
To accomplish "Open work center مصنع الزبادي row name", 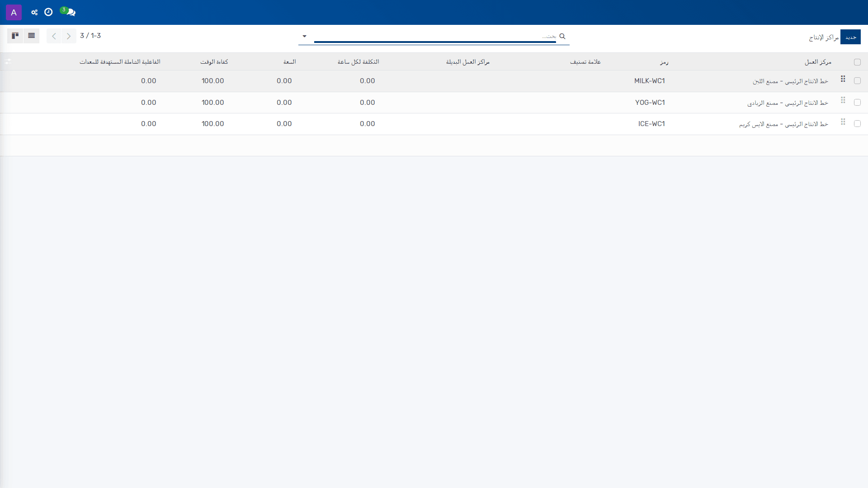I will pyautogui.click(x=788, y=103).
